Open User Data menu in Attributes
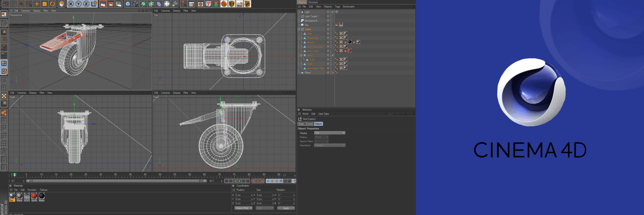This screenshot has width=644, height=215. (324, 114)
